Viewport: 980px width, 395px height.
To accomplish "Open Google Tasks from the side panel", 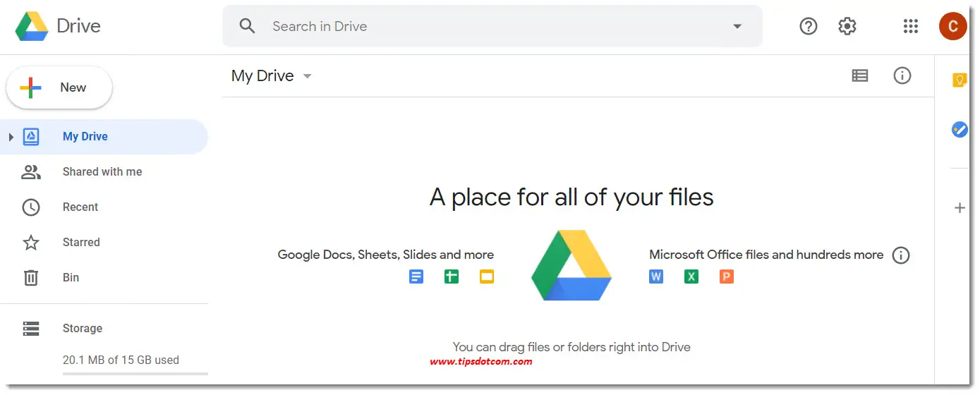I will [x=959, y=130].
